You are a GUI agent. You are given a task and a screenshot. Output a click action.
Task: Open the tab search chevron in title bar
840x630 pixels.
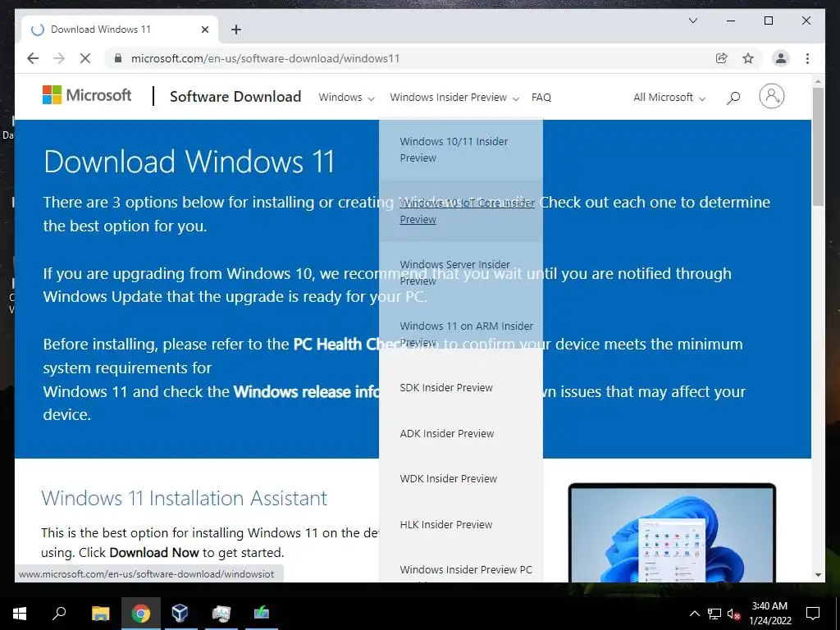click(692, 21)
